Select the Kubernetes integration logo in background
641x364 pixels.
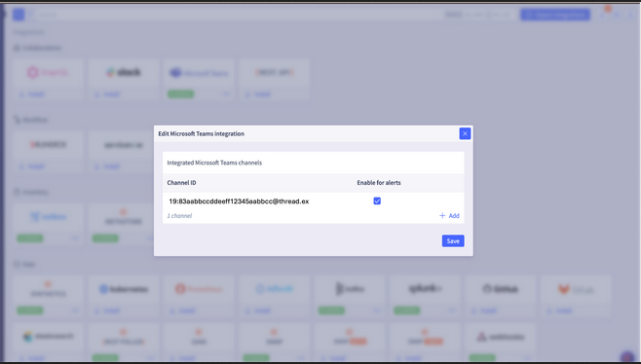click(x=123, y=289)
